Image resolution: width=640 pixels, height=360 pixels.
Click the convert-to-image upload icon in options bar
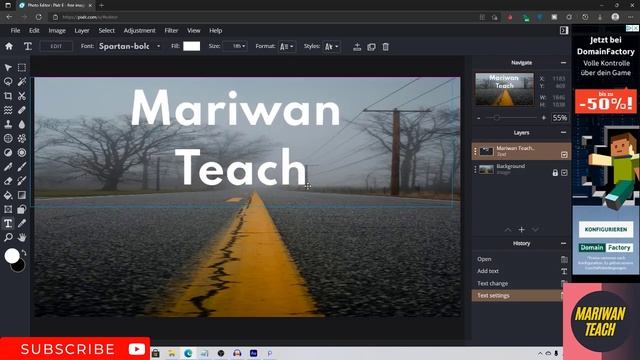coord(357,47)
